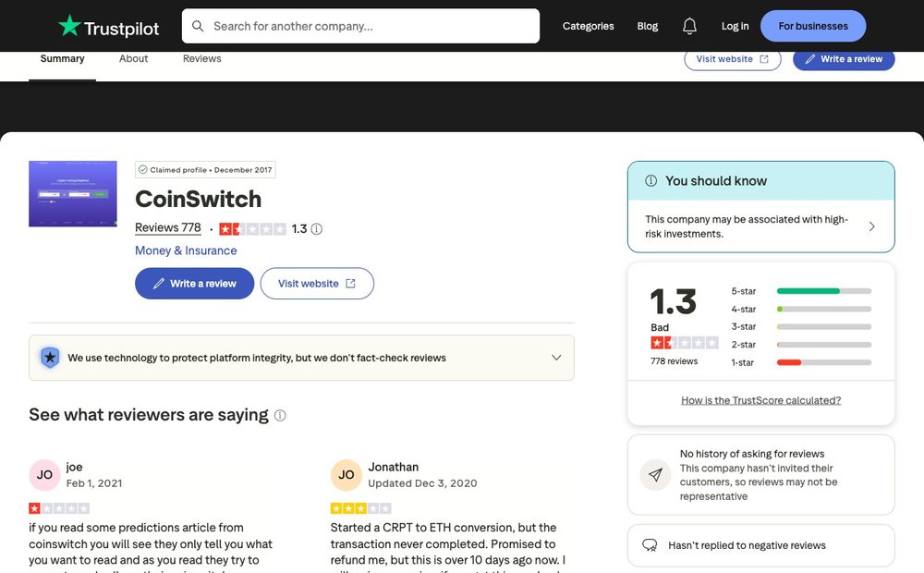The image size is (924, 573).
Task: Click 'No history of asking for reviews' text
Action: tap(752, 454)
